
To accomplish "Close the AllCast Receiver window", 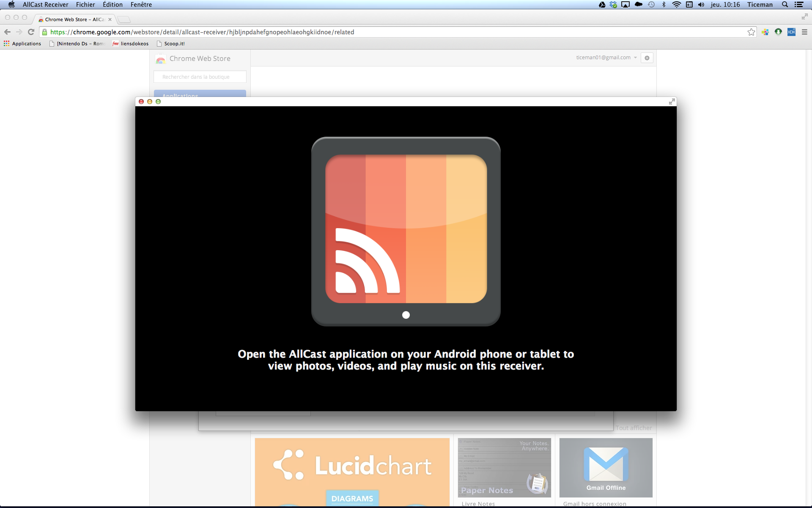I will tap(141, 102).
